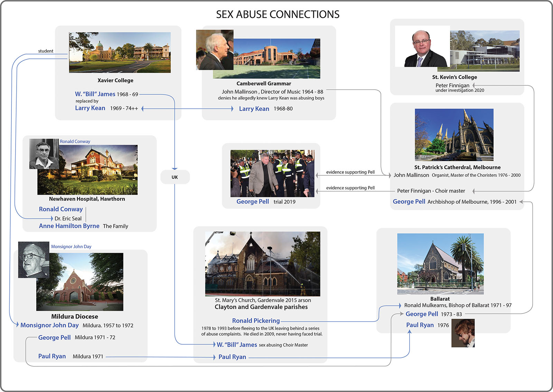Click the 'Ballarat' heading
The height and width of the screenshot is (392, 553).
click(440, 299)
